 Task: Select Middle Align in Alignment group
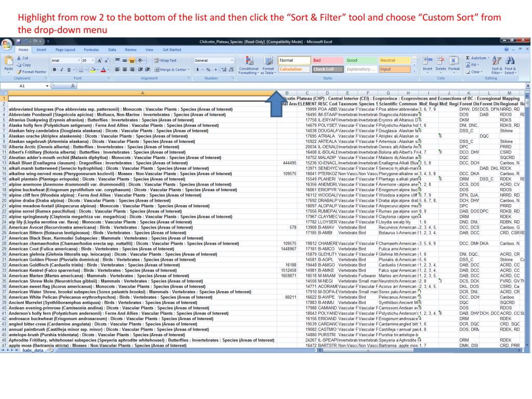(125, 60)
